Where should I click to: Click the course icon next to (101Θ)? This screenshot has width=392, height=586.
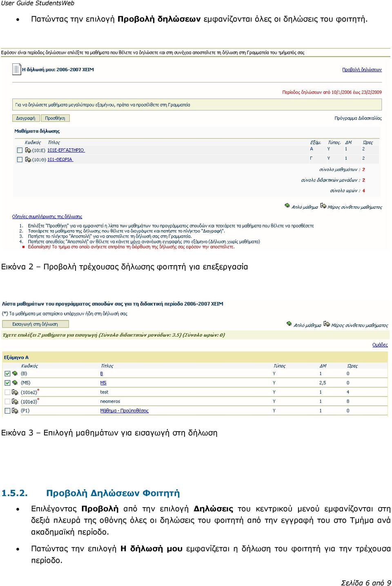pos(28,159)
